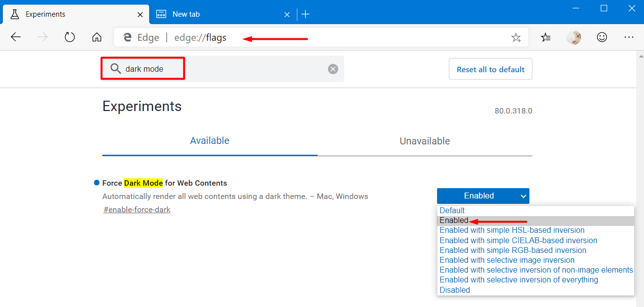
Task: Open a new tab with plus icon
Action: pyautogui.click(x=305, y=14)
